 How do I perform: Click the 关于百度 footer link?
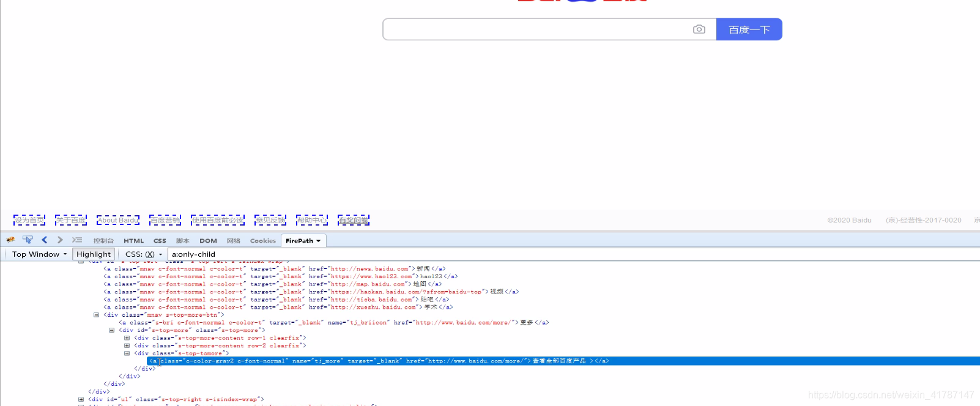click(71, 220)
